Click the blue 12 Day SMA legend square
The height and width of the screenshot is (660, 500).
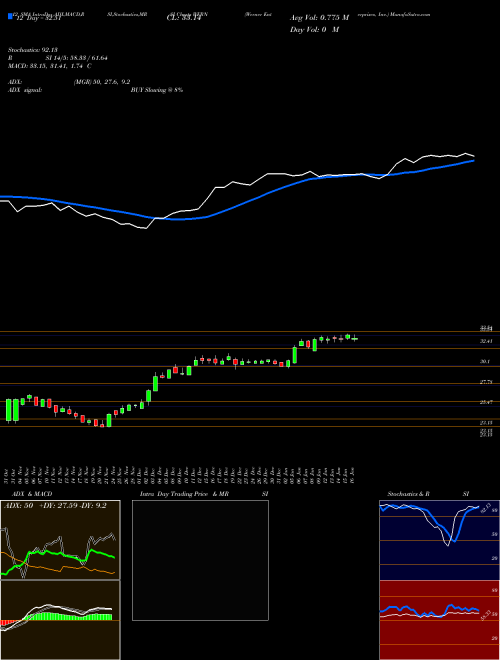click(x=11, y=16)
